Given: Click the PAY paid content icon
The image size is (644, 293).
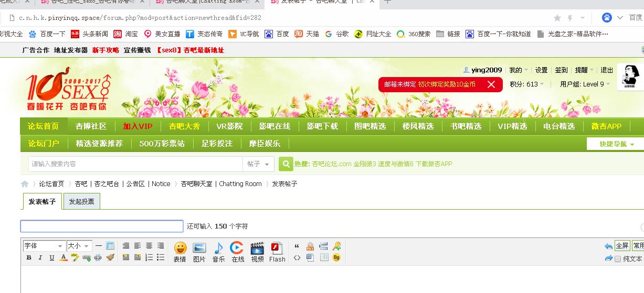Looking at the screenshot, I should click(x=310, y=246).
